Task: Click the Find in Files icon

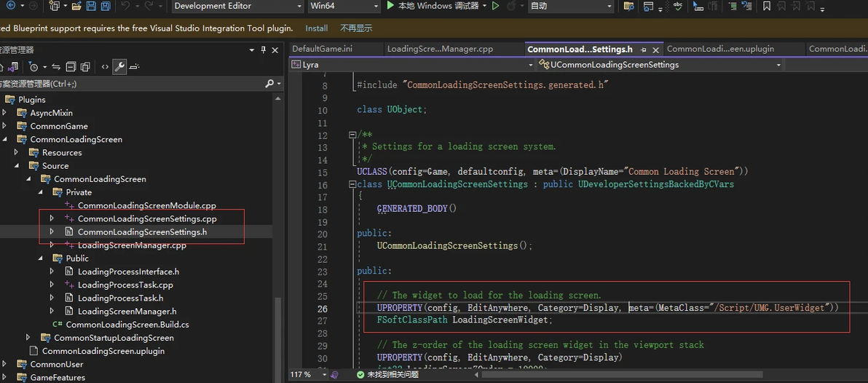Action: tap(629, 7)
